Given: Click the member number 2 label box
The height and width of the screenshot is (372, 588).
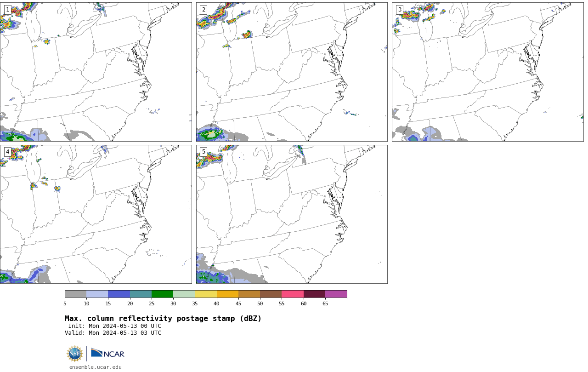Looking at the screenshot, I should tap(204, 10).
